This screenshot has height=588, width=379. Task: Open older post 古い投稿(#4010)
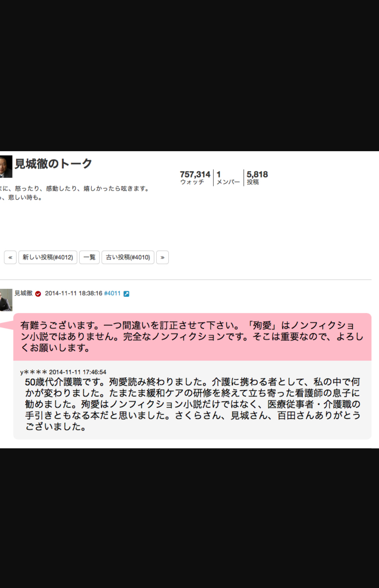(128, 257)
